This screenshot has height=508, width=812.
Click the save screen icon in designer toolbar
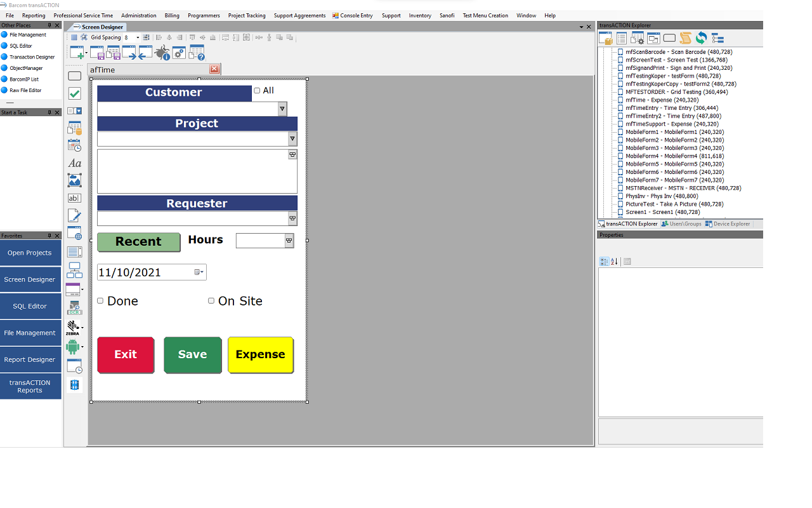[x=97, y=53]
